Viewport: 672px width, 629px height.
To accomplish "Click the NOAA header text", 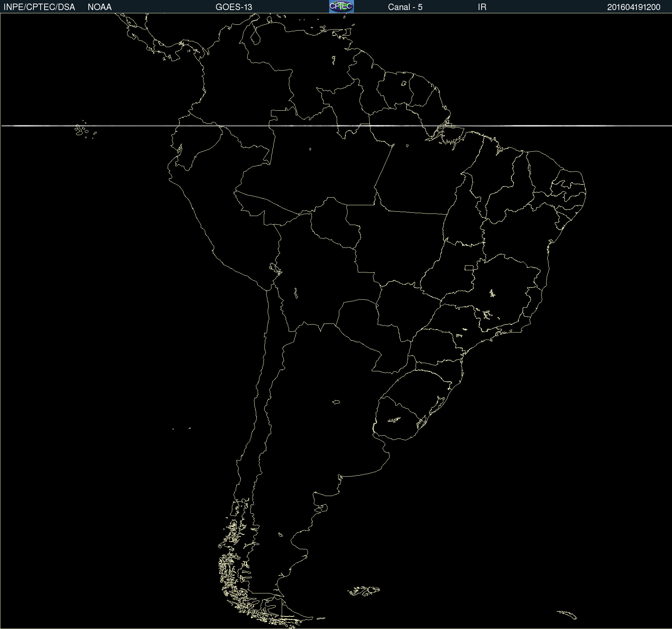I will coord(100,7).
